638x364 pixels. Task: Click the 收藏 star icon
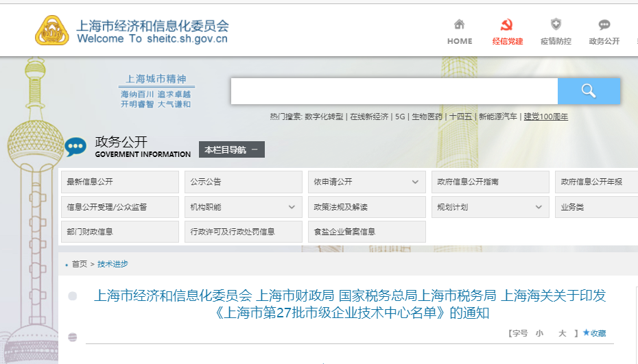point(587,333)
